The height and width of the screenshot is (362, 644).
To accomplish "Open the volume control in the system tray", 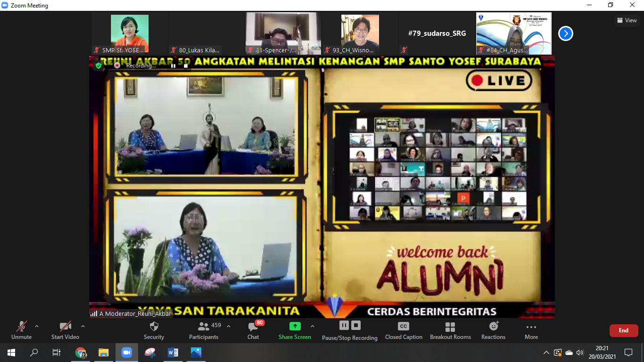I will [x=580, y=353].
